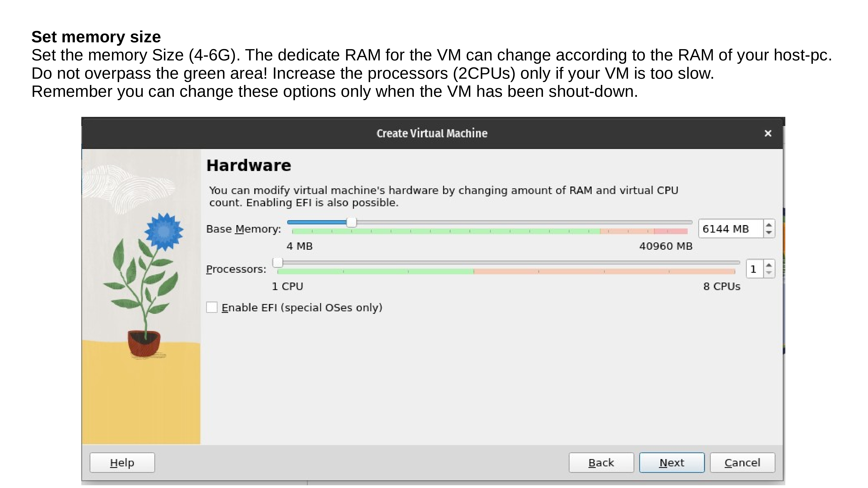Go Back to previous step
The height and width of the screenshot is (488, 868).
tap(601, 463)
